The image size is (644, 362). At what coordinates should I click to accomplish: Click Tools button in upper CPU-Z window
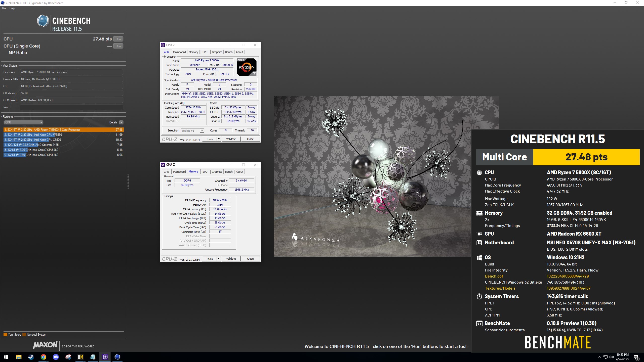click(210, 139)
